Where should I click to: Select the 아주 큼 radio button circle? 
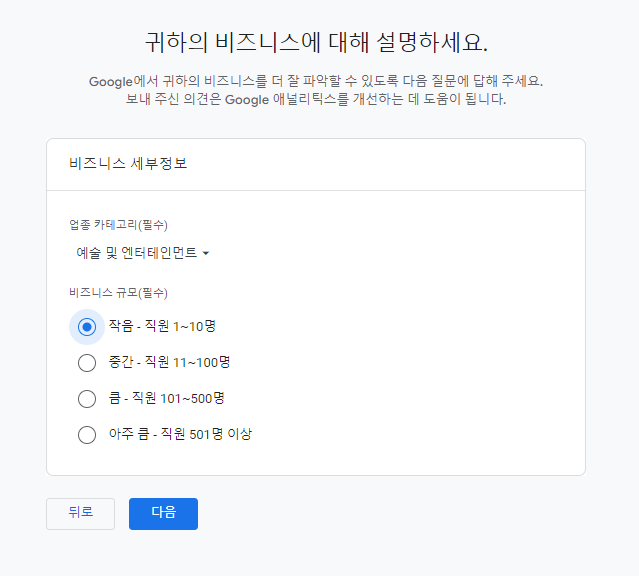87,435
